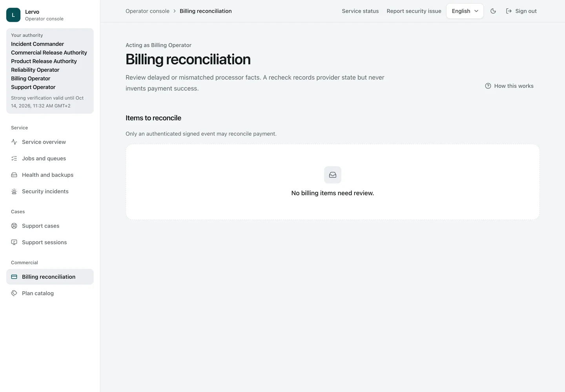This screenshot has height=392, width=565.
Task: Click the Service status link
Action: point(360,11)
